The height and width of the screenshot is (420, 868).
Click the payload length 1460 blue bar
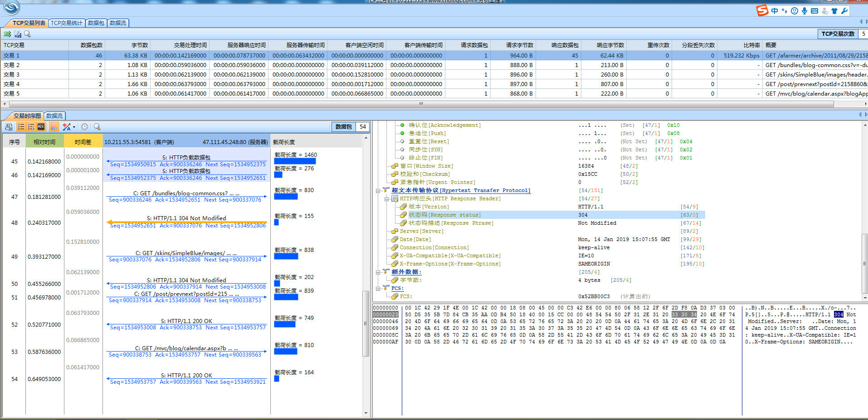[295, 161]
